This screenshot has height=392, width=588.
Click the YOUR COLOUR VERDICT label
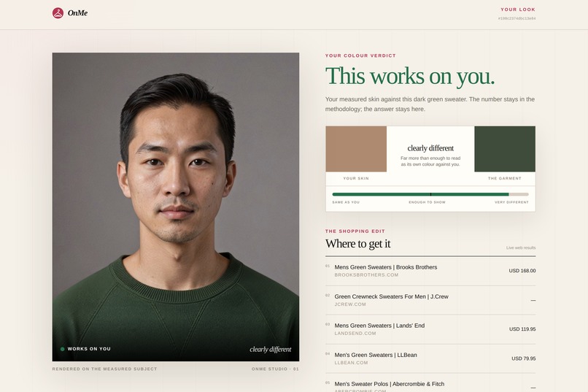tap(360, 55)
